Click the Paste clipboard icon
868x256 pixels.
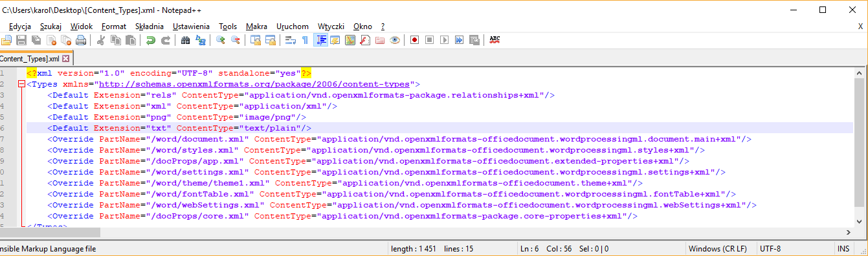131,40
